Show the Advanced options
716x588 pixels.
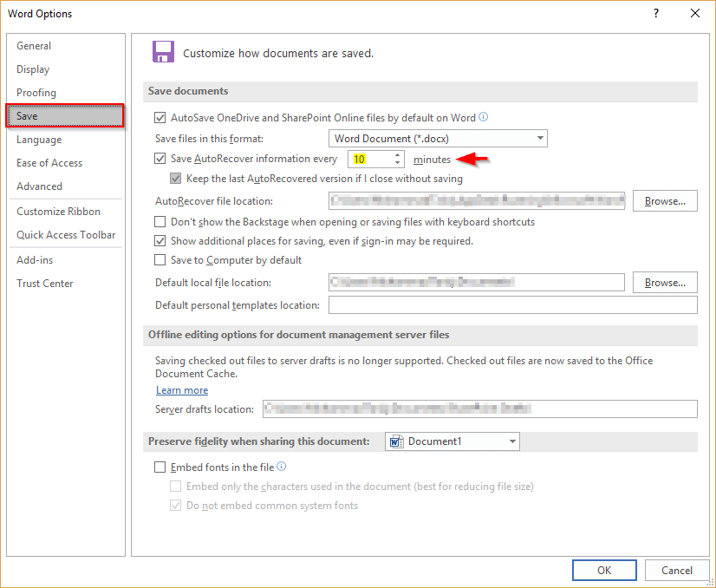pos(66,186)
